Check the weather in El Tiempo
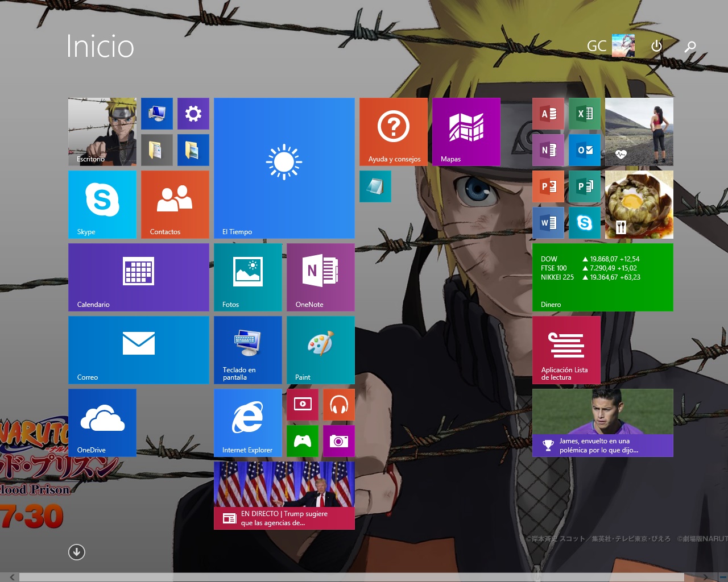 284,168
